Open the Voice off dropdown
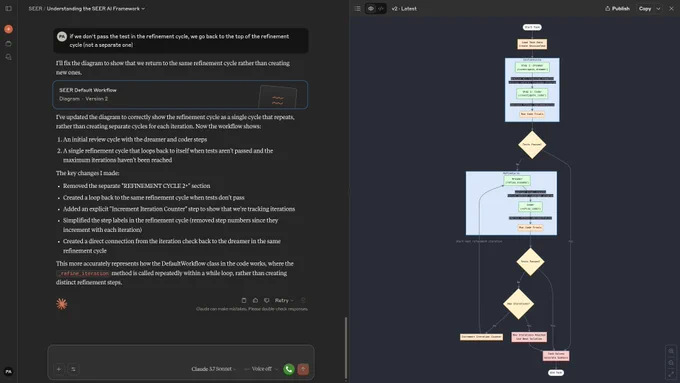 point(261,369)
